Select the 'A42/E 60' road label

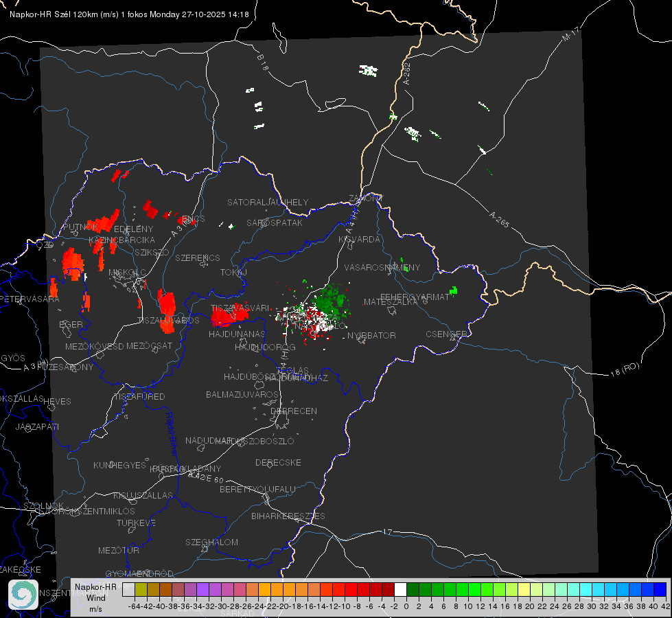click(x=206, y=477)
